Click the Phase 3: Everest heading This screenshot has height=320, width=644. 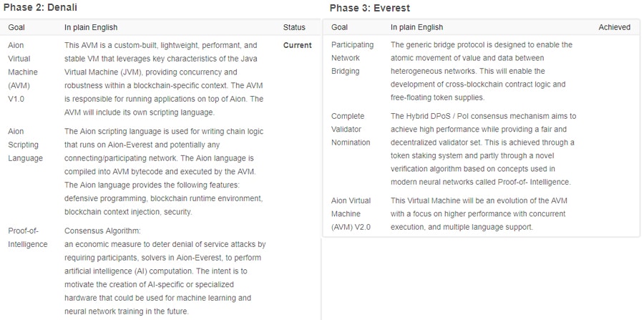369,8
